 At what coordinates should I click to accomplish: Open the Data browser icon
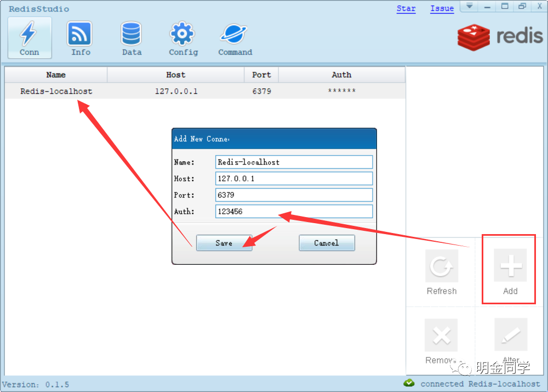pyautogui.click(x=132, y=37)
